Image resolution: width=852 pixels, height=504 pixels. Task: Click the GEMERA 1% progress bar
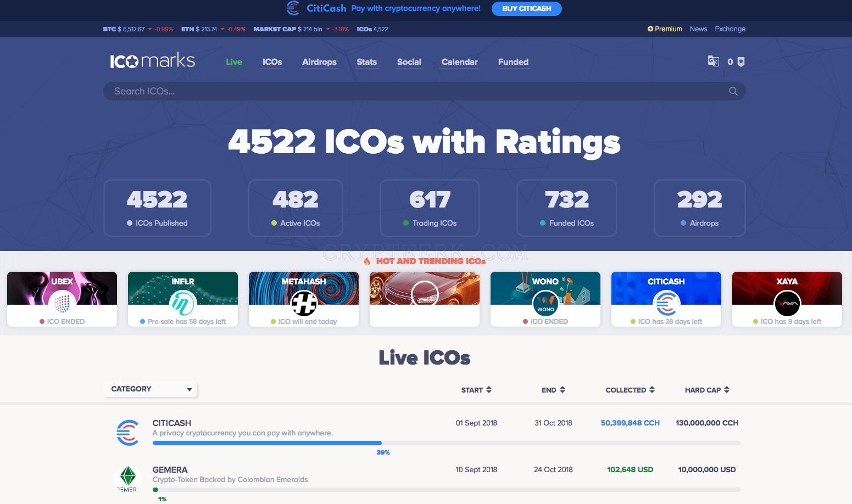(446, 490)
